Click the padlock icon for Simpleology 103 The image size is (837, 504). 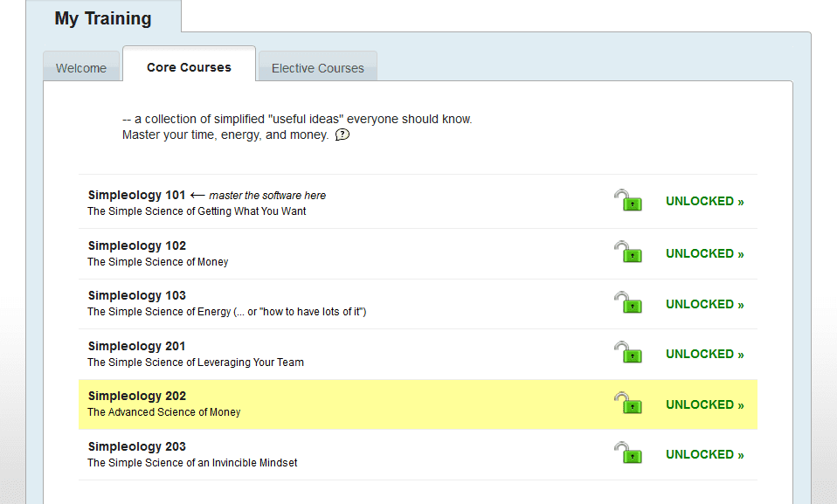627,303
